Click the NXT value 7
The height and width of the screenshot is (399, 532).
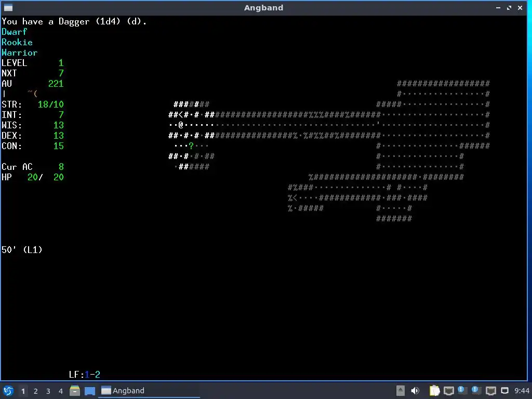tap(61, 73)
